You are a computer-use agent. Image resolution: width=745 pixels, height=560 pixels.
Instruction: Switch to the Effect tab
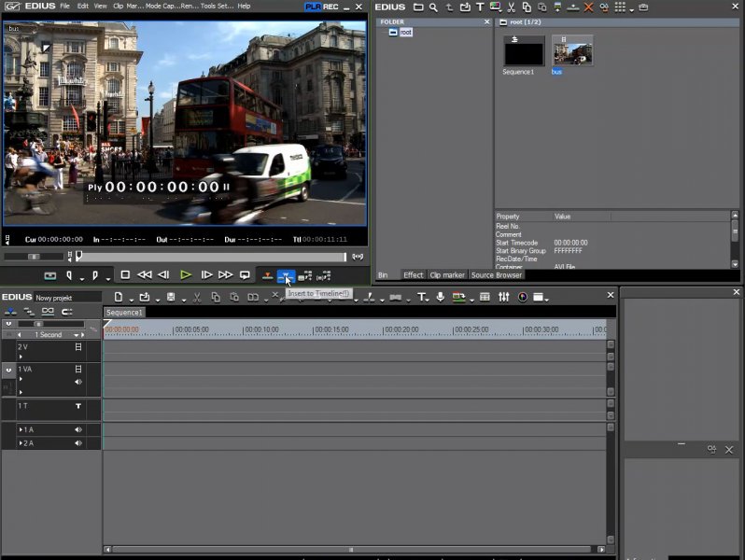pyautogui.click(x=414, y=275)
